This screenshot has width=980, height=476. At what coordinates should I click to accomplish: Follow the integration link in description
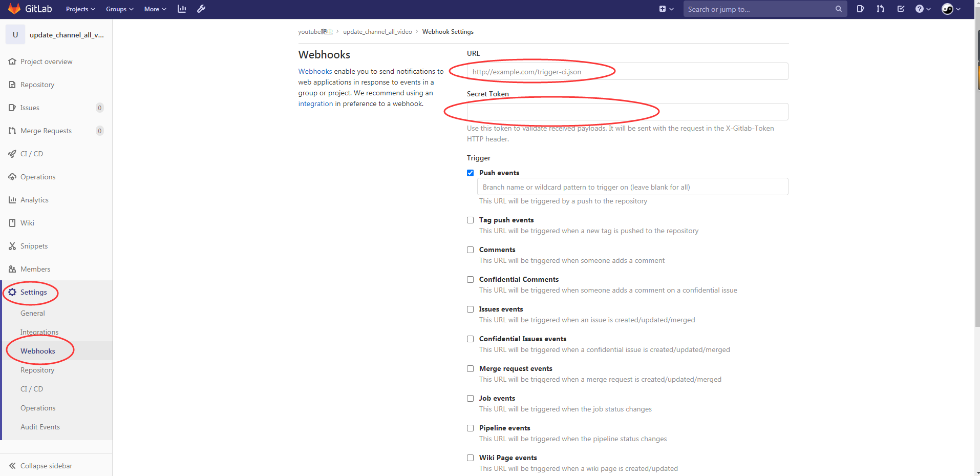pos(315,104)
